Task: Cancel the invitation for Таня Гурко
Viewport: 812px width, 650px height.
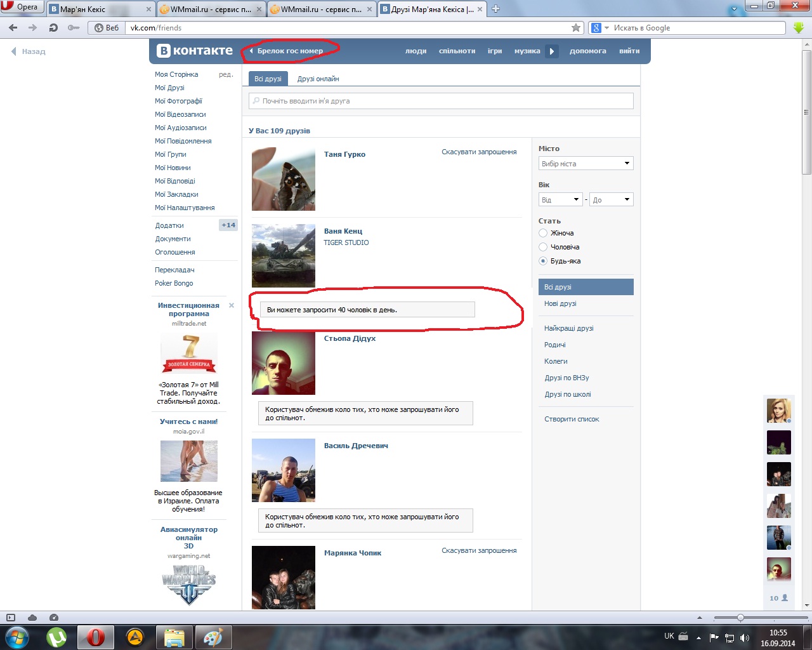Action: click(x=479, y=152)
